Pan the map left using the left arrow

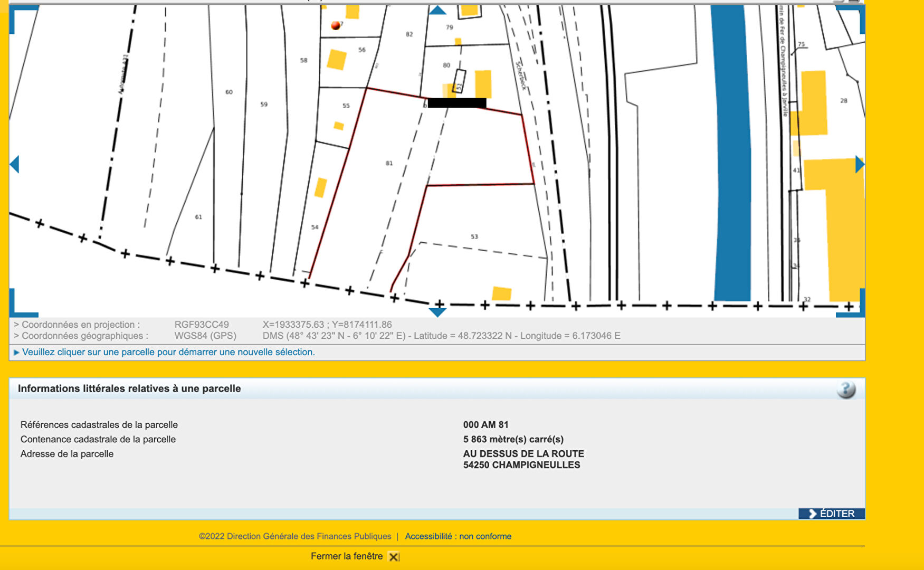pyautogui.click(x=14, y=165)
